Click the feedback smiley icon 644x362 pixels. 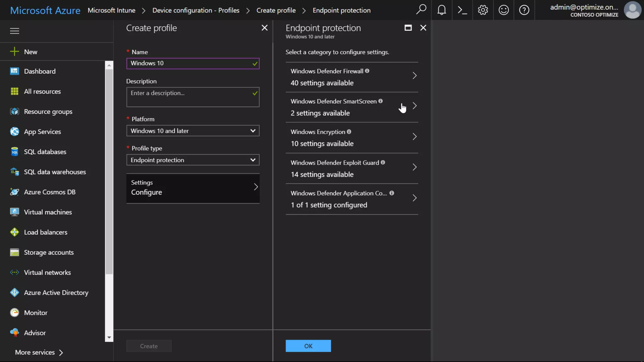point(503,10)
